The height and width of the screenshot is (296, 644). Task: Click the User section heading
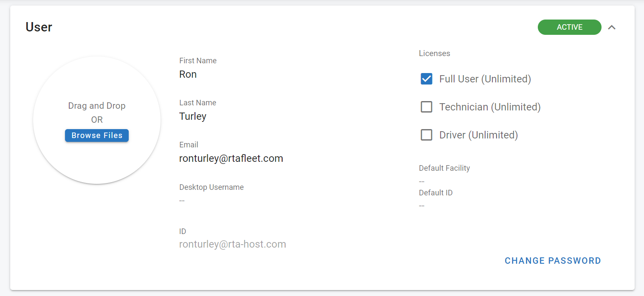click(x=39, y=27)
